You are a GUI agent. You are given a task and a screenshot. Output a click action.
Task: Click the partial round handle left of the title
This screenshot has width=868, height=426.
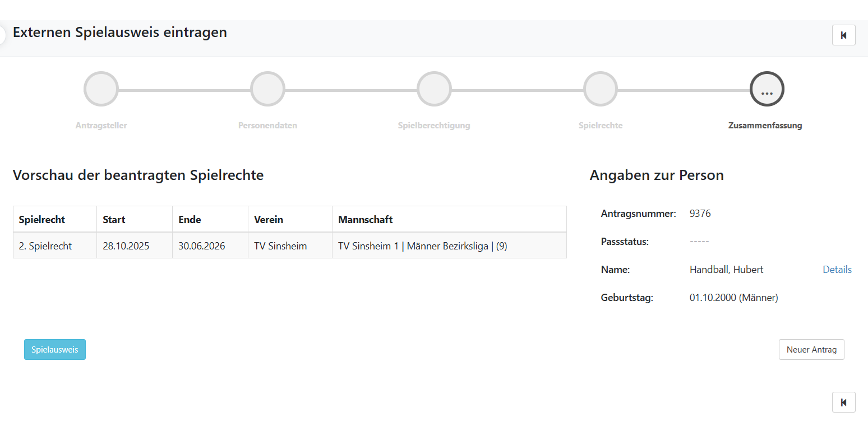[2, 35]
